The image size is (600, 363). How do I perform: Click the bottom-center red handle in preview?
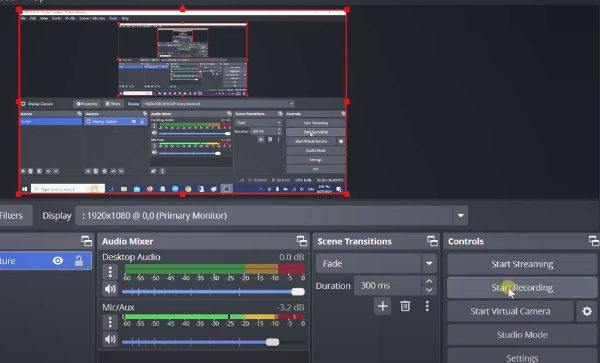(x=183, y=194)
